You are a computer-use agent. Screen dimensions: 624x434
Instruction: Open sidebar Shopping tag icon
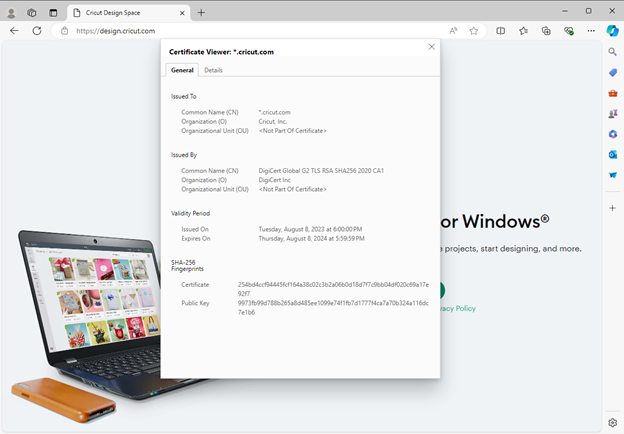tap(612, 72)
